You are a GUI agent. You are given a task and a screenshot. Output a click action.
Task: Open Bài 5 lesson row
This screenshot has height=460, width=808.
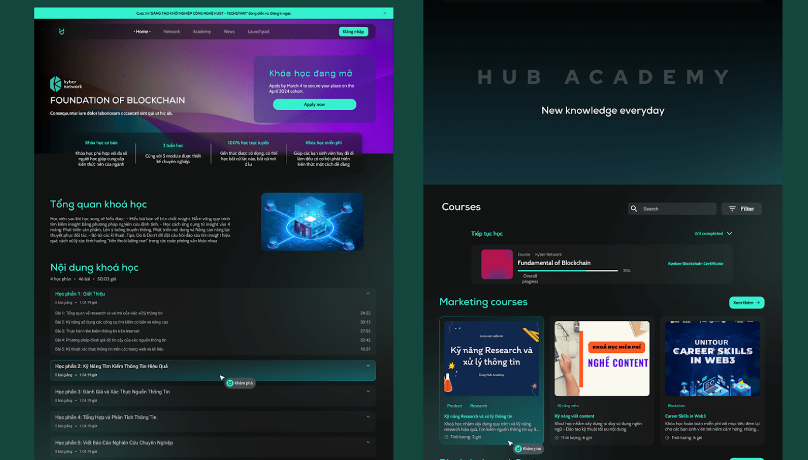tap(213, 349)
